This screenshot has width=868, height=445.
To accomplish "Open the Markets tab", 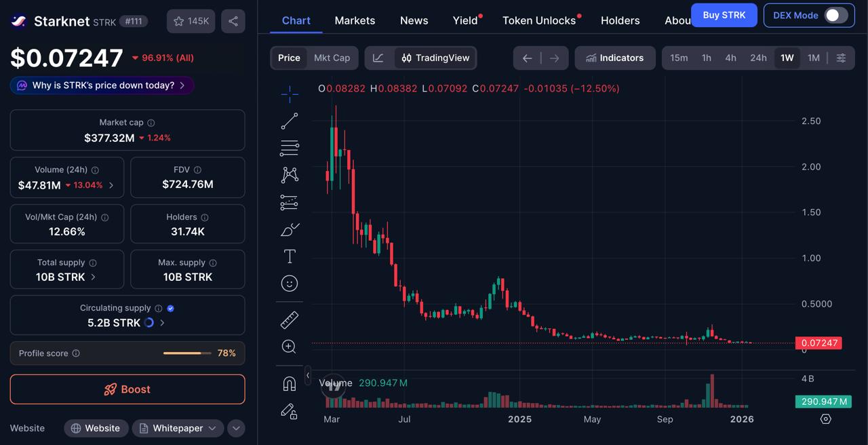I will coord(355,20).
